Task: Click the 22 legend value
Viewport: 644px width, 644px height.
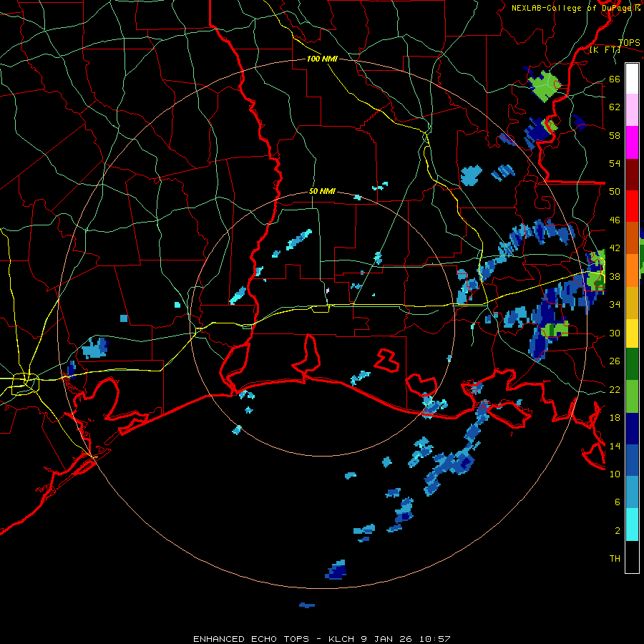Action: [615, 389]
